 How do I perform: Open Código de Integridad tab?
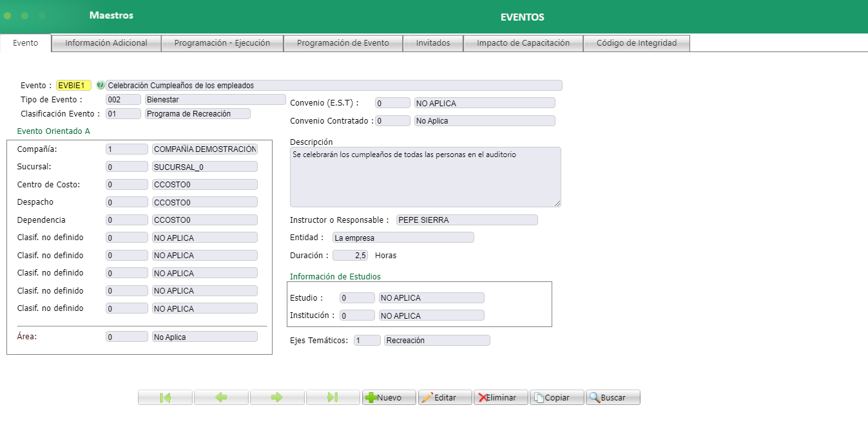637,43
